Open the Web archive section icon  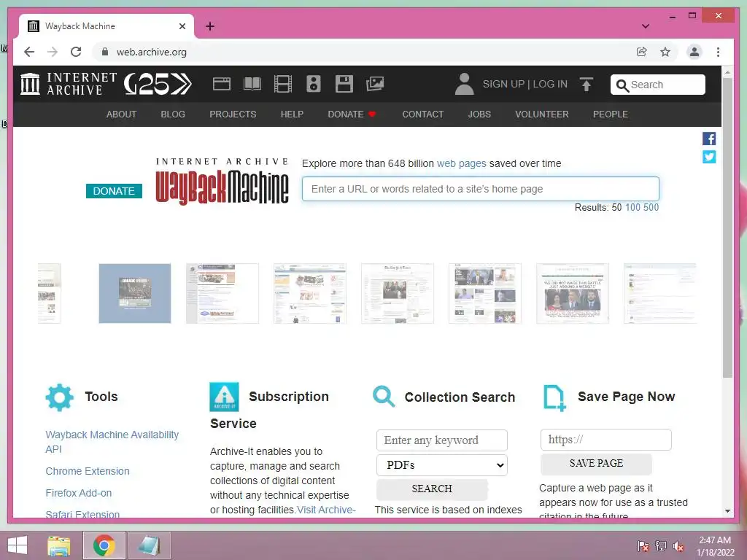pyautogui.click(x=222, y=84)
